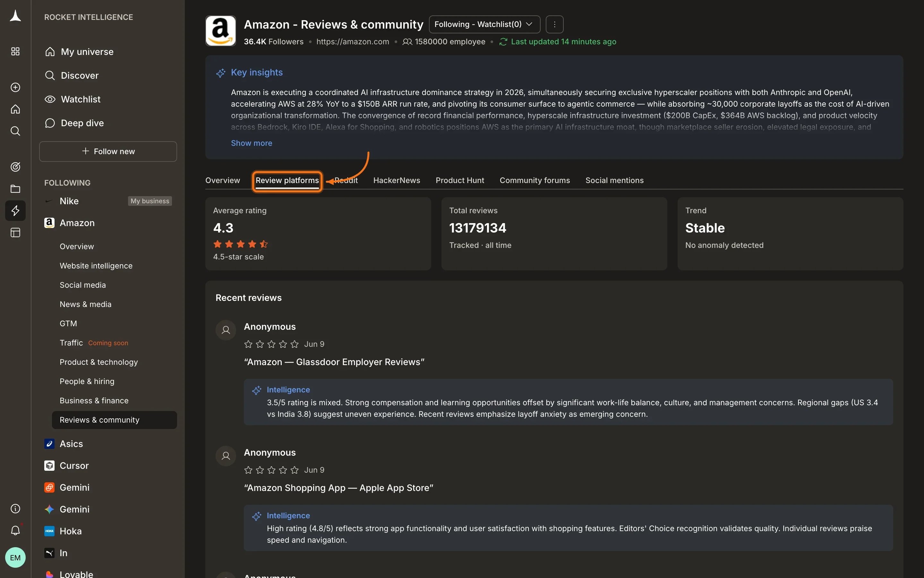Open GTM section
The height and width of the screenshot is (578, 924).
point(68,323)
